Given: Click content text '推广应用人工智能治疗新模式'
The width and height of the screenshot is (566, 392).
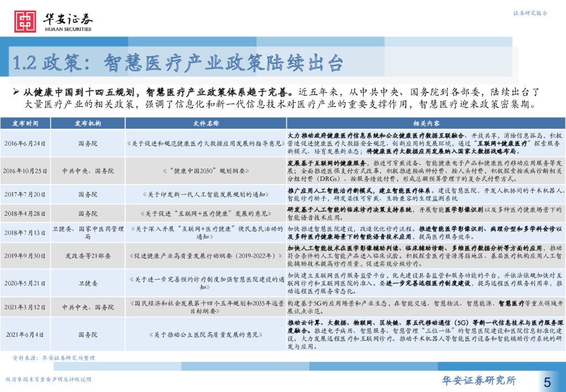Looking at the screenshot, I should pyautogui.click(x=330, y=191).
